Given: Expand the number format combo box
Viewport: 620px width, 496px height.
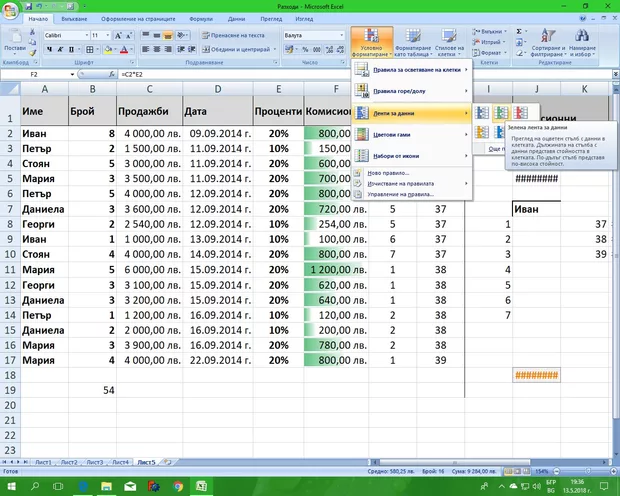Looking at the screenshot, I should (340, 35).
